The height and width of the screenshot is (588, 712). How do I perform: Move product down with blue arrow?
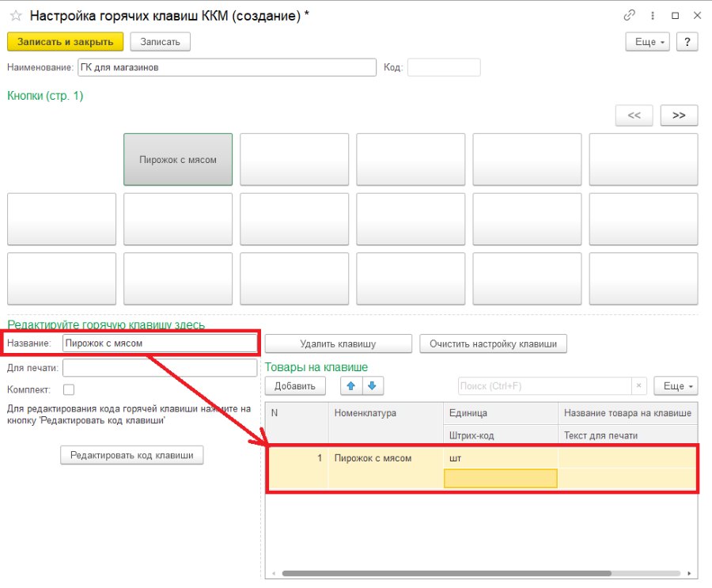tap(373, 385)
